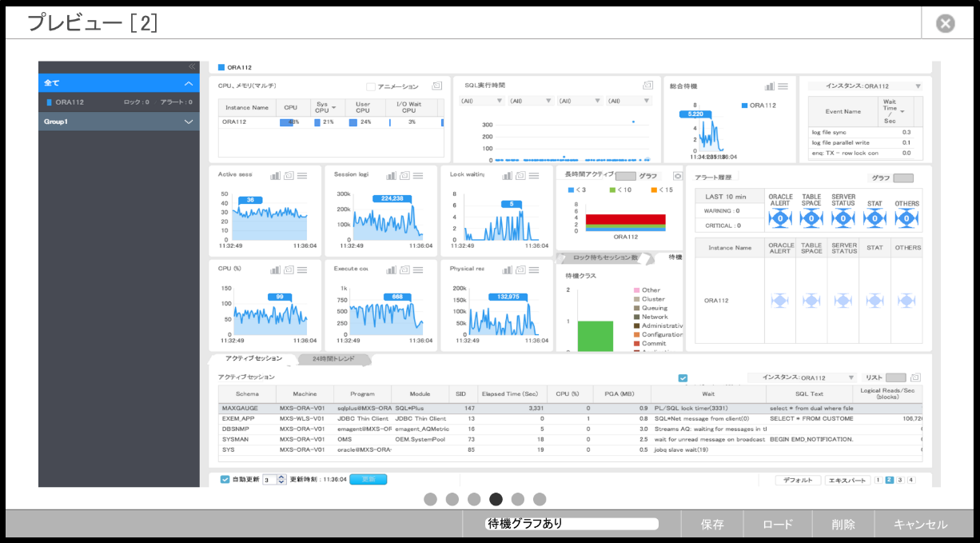Open popup icon in Execute count panel
The width and height of the screenshot is (980, 543).
pyautogui.click(x=405, y=270)
